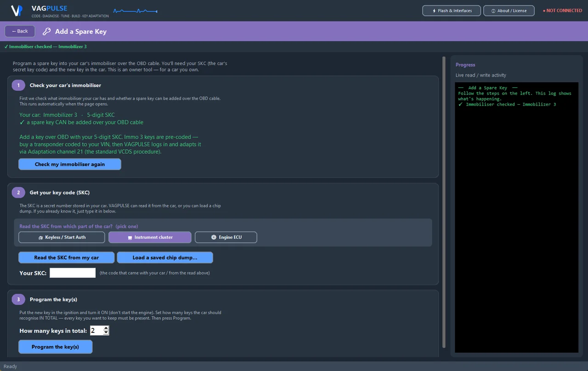Click the step 2 number badge
The height and width of the screenshot is (371, 588).
(18, 192)
